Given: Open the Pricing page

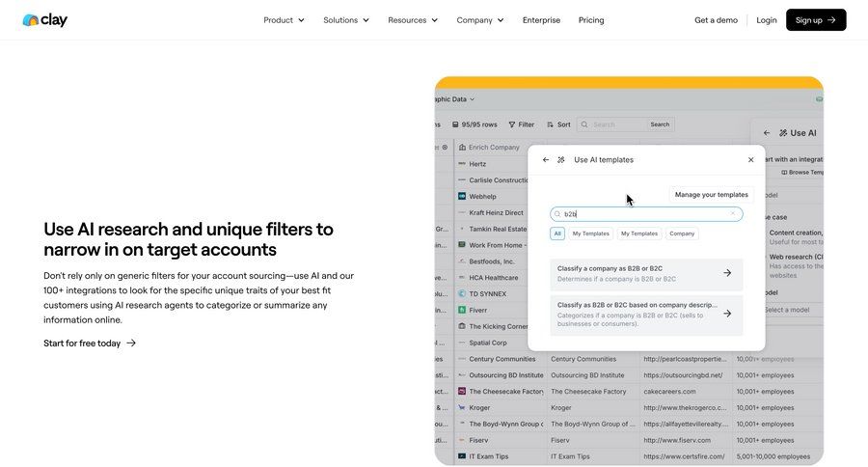Looking at the screenshot, I should [x=591, y=20].
